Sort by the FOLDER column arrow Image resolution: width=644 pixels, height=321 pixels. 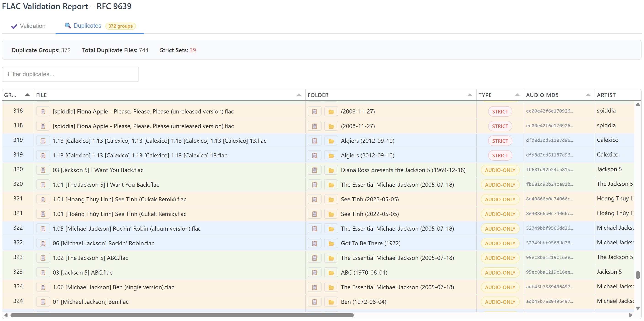[x=470, y=95]
